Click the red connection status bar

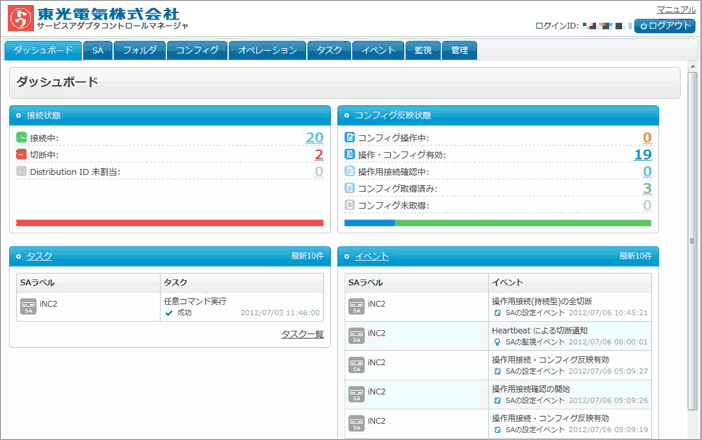[169, 223]
